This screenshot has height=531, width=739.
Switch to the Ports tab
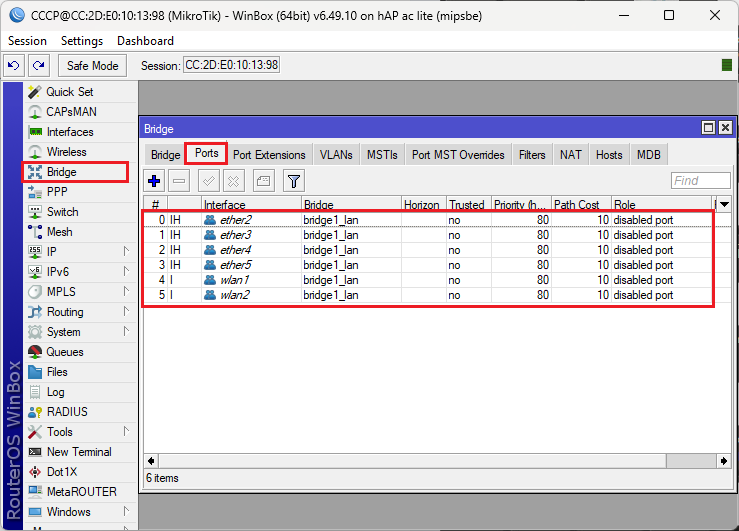click(206, 153)
